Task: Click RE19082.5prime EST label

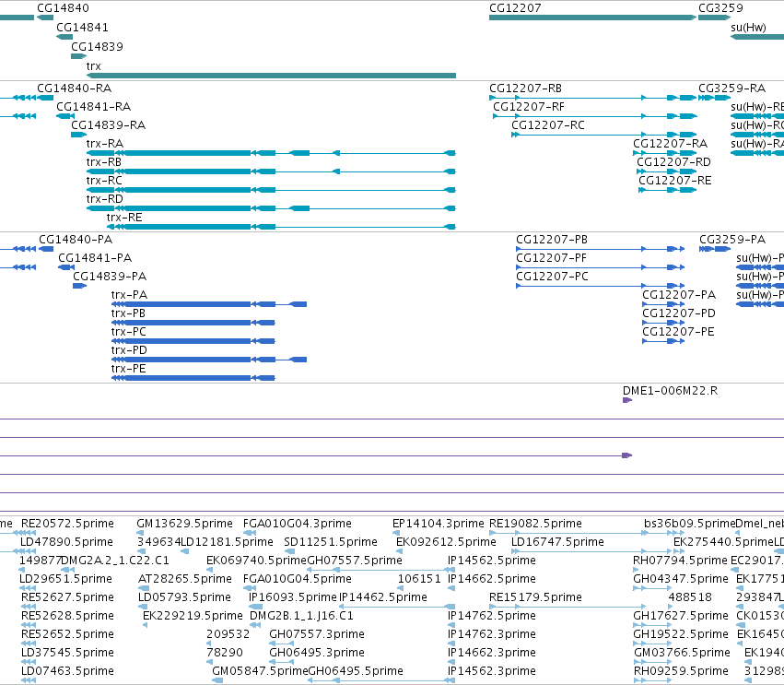Action: (535, 524)
